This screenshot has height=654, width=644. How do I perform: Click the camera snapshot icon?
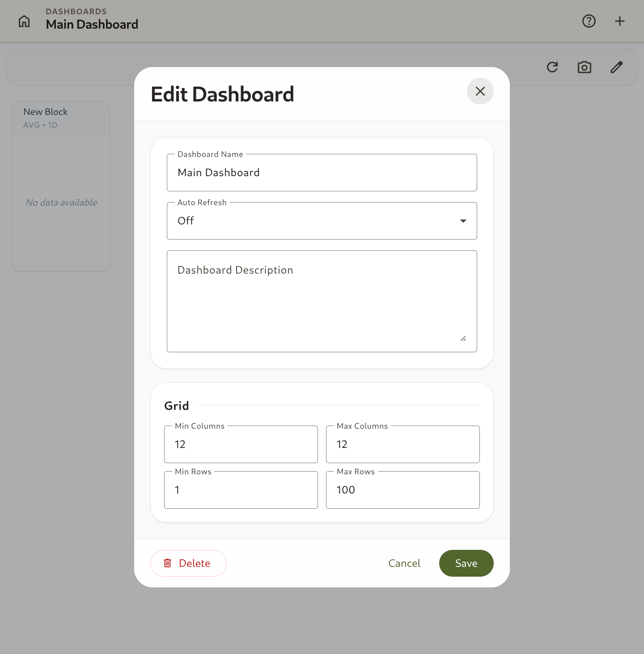pos(585,67)
